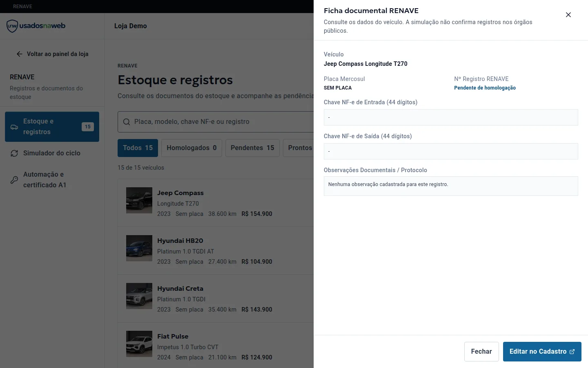Click the R$ 104.900 price

point(257,262)
